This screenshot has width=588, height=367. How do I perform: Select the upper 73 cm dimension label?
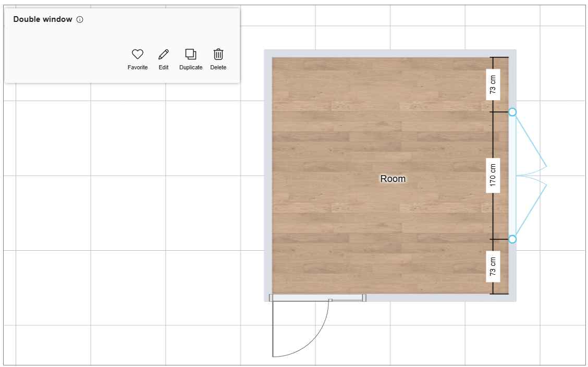point(493,84)
